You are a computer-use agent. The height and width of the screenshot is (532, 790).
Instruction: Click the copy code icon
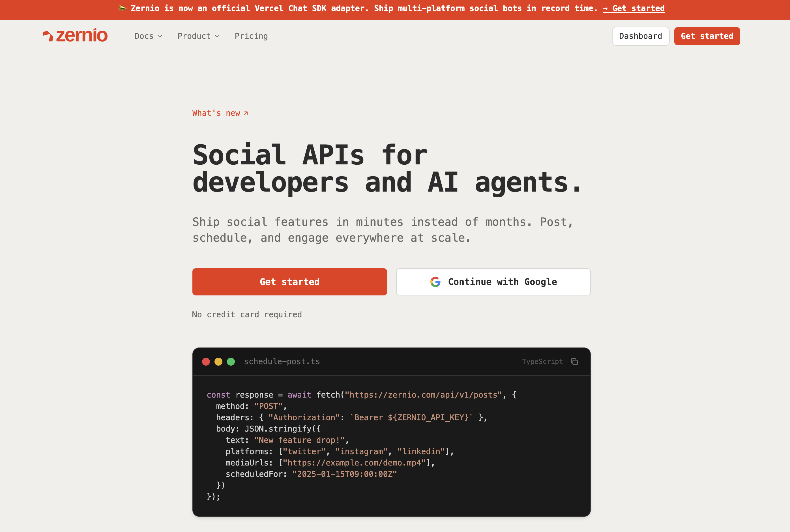574,362
